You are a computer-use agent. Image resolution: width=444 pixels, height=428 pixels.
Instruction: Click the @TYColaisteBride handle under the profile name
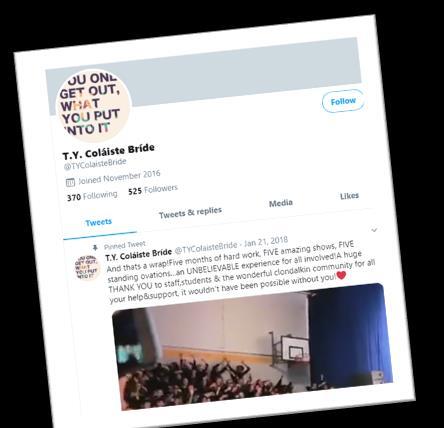click(x=95, y=164)
